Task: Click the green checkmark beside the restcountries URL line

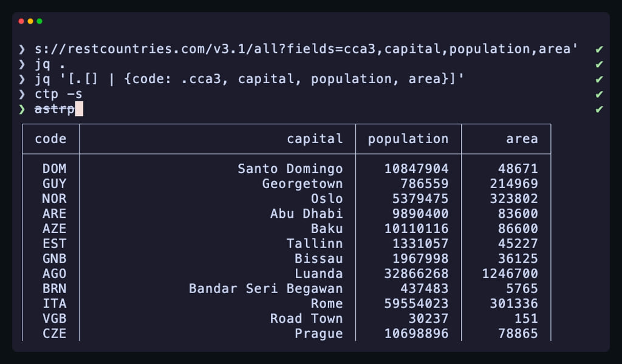Action: point(599,49)
